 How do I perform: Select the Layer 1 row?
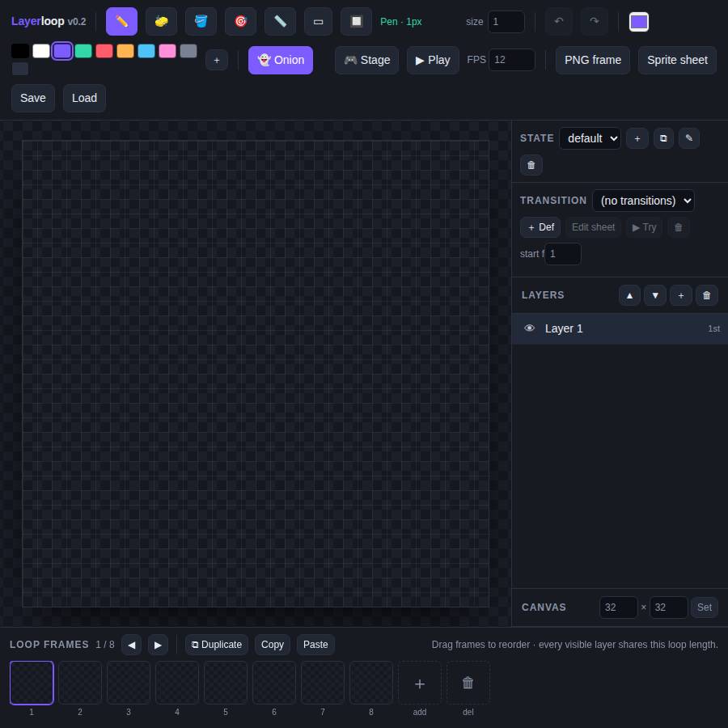[620, 328]
